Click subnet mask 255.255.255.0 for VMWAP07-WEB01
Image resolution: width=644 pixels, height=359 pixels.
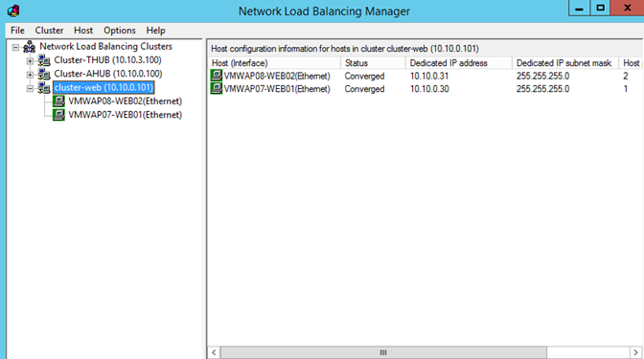pyautogui.click(x=543, y=89)
